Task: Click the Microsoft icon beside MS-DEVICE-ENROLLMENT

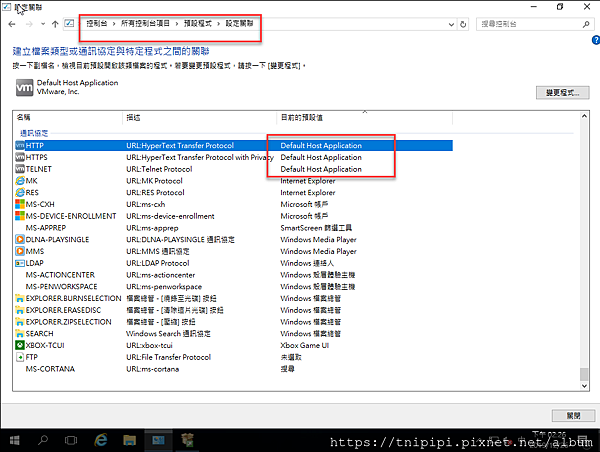Action: 20,216
